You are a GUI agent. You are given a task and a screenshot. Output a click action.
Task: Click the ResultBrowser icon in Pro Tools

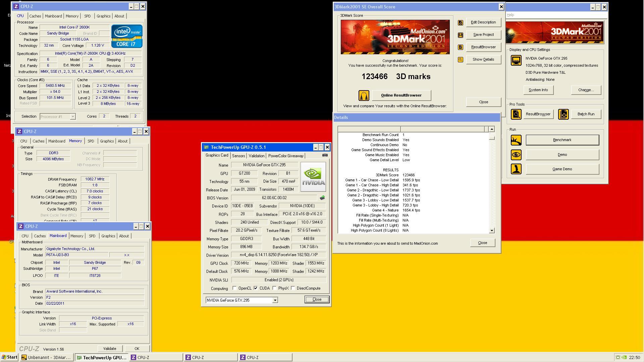coord(516,114)
